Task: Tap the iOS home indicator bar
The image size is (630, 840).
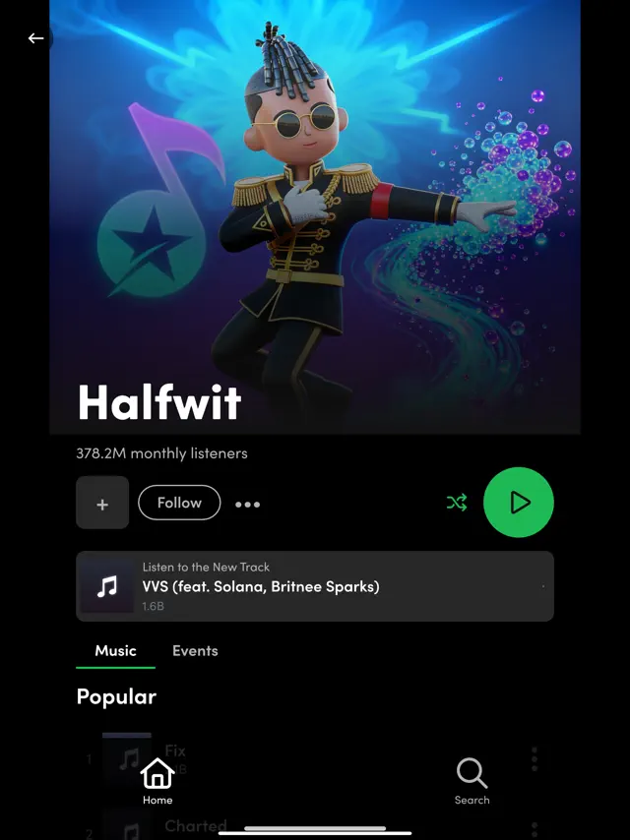Action: [315, 832]
